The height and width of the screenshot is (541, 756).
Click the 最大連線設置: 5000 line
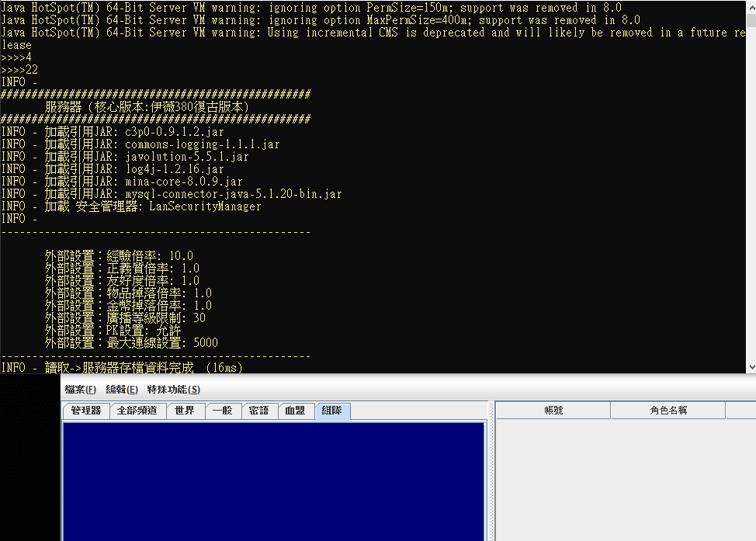pos(131,343)
